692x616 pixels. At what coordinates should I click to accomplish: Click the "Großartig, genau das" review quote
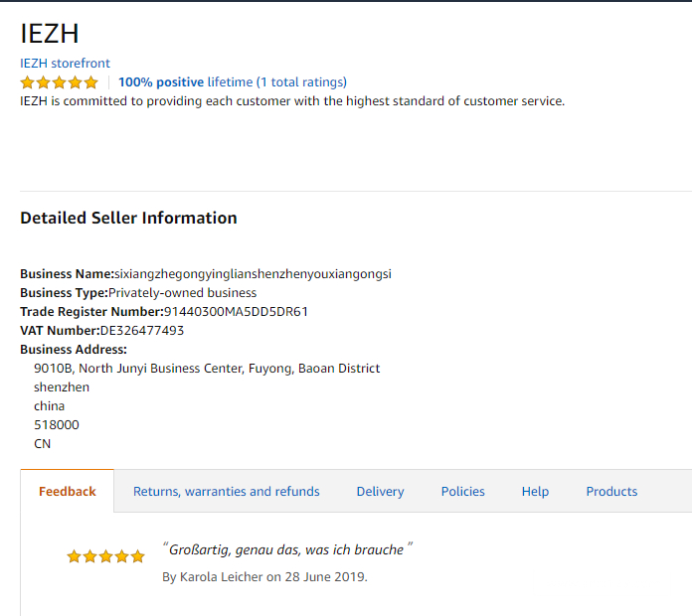coord(286,549)
